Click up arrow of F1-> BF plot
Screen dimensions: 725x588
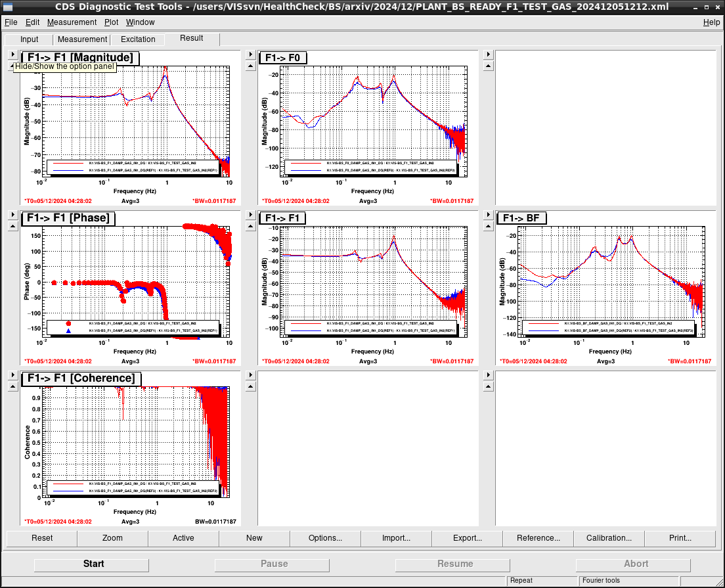[489, 226]
